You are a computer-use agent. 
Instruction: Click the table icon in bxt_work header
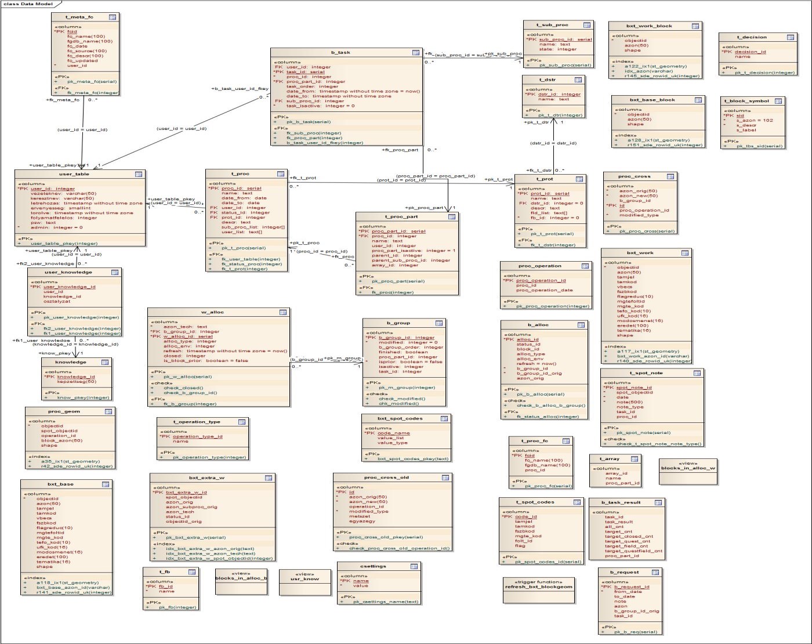pyautogui.click(x=685, y=253)
